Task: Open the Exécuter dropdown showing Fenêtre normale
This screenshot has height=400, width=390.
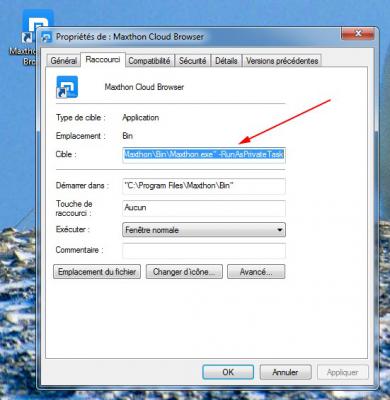Action: tap(204, 230)
